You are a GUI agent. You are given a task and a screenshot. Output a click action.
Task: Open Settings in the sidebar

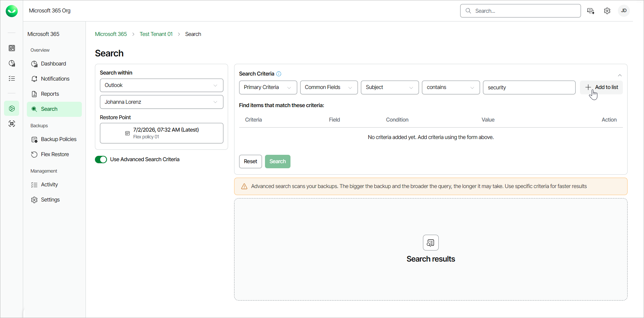(54, 200)
